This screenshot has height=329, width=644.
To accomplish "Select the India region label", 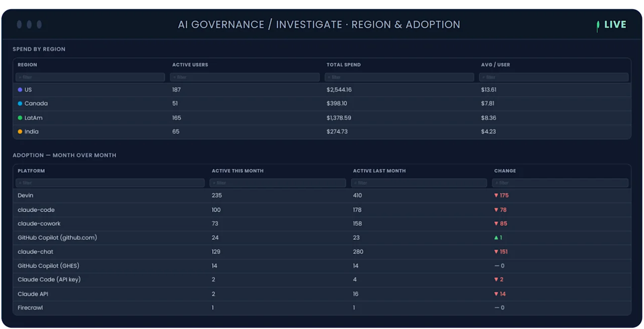I will 32,131.
